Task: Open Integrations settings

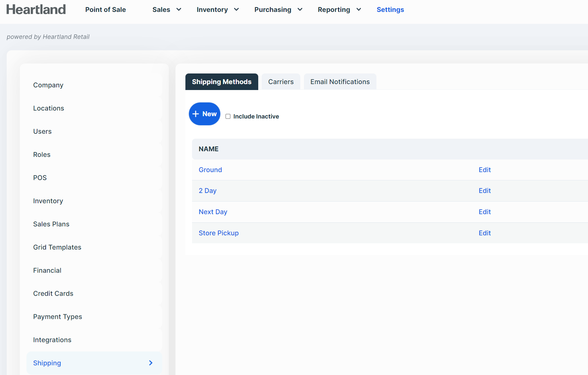Action: click(94, 340)
